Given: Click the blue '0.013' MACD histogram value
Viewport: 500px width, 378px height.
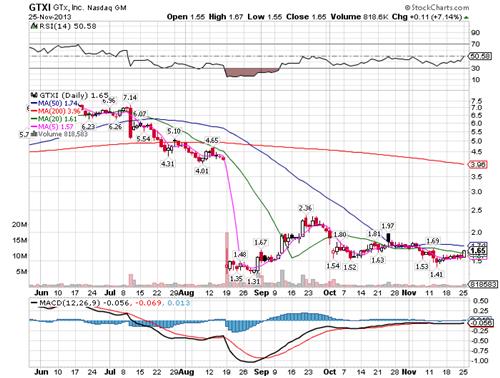Looking at the screenshot, I should tap(179, 303).
